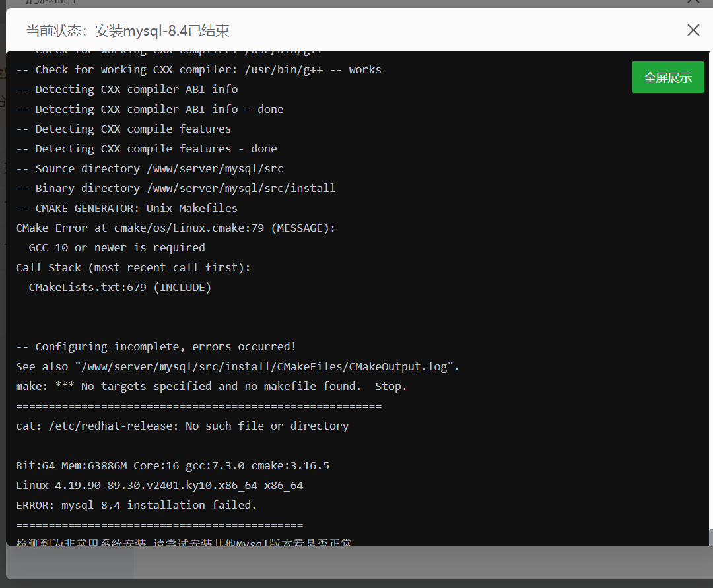The width and height of the screenshot is (713, 588).
Task: Click 'Check for working CXX compiler' works line
Action: click(199, 69)
